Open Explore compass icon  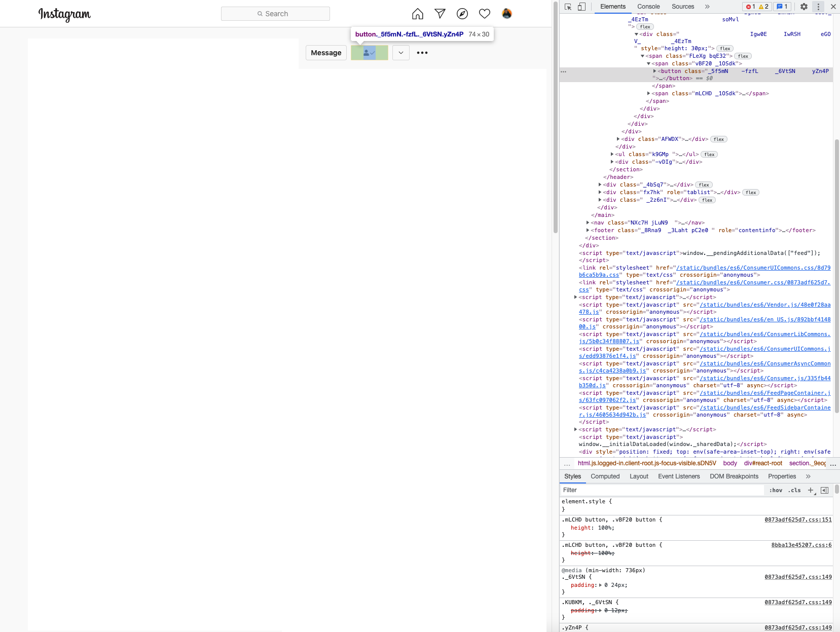pos(462,14)
